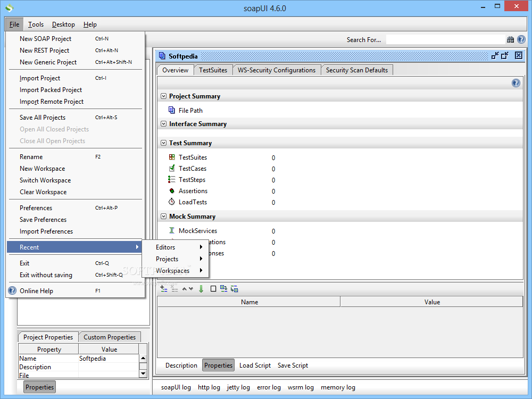The width and height of the screenshot is (532, 399).
Task: Collapse the Mock Summary section
Action: click(163, 217)
